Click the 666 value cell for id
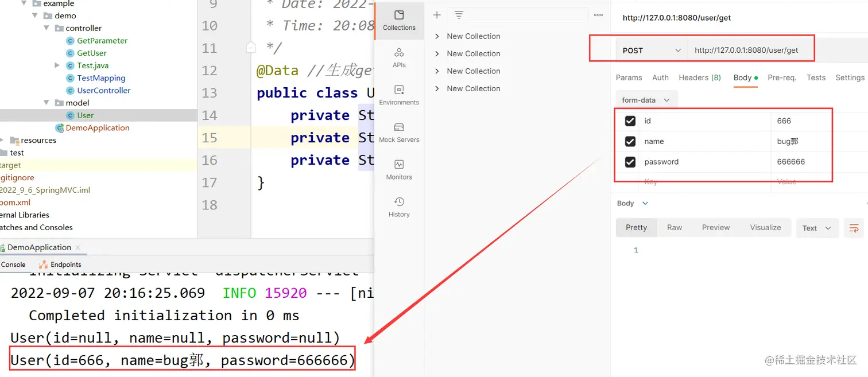868x377 pixels. [801, 121]
